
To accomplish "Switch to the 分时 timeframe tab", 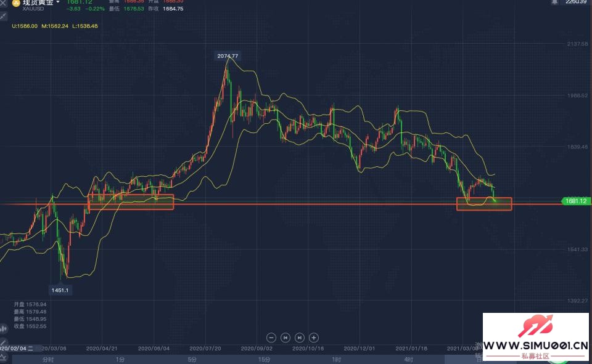I will pos(47,359).
